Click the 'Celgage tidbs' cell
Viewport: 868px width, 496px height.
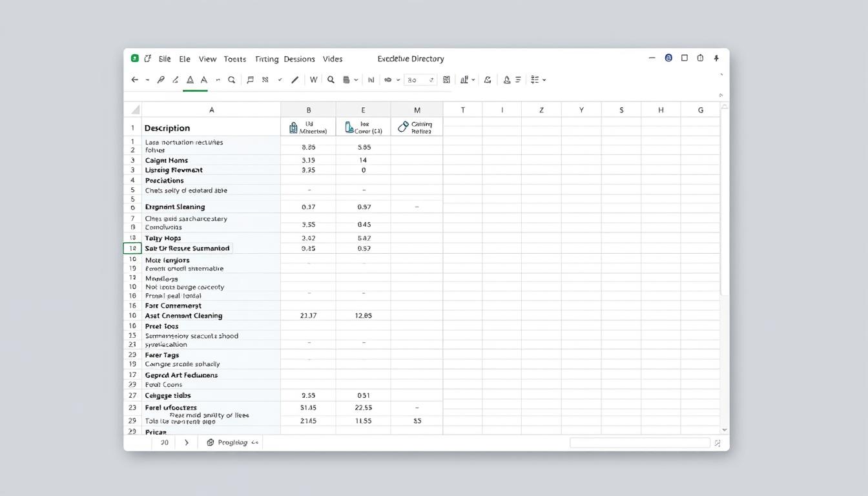pos(211,395)
